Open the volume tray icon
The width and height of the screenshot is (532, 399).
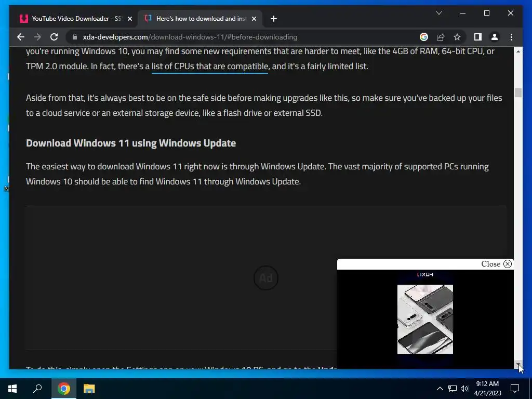click(x=464, y=389)
